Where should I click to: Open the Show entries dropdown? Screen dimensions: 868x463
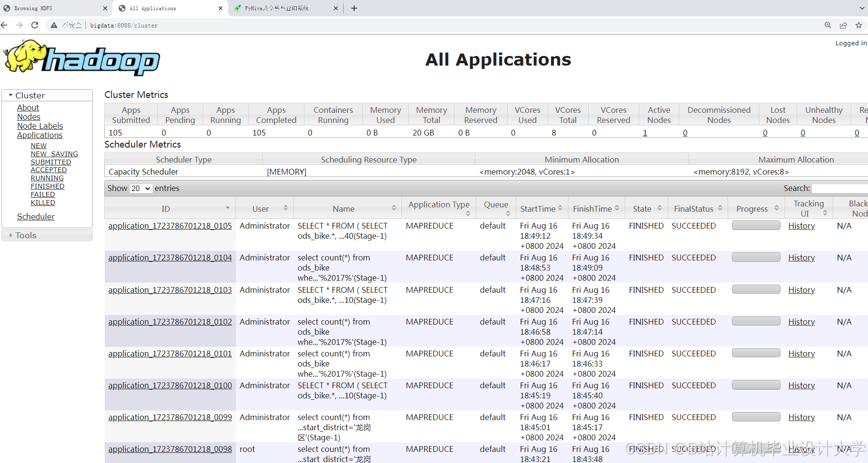pyautogui.click(x=140, y=188)
